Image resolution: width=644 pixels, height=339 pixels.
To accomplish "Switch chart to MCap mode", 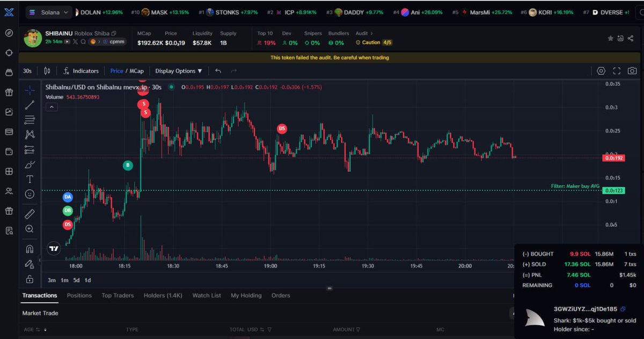I will click(136, 71).
